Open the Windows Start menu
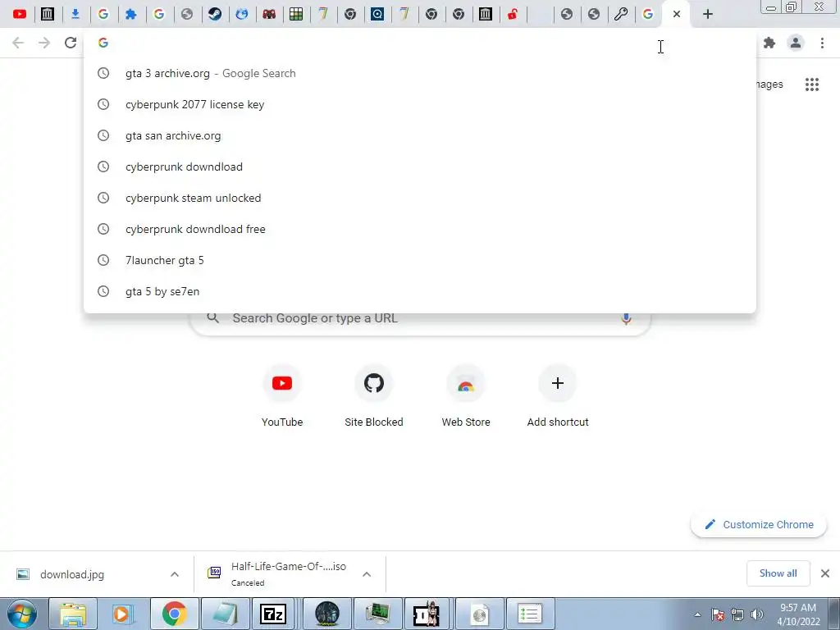 pyautogui.click(x=22, y=614)
